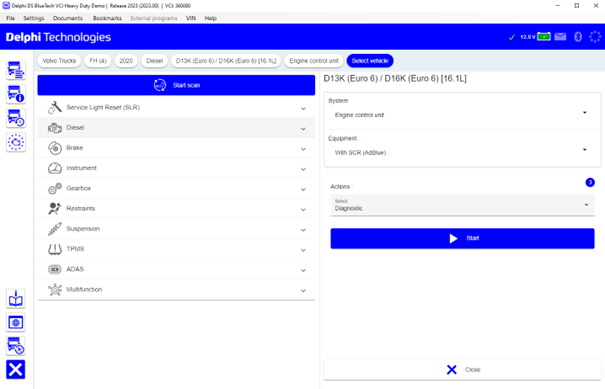
Task: Open the Actions dropdown showing Diagnostic
Action: click(x=462, y=205)
